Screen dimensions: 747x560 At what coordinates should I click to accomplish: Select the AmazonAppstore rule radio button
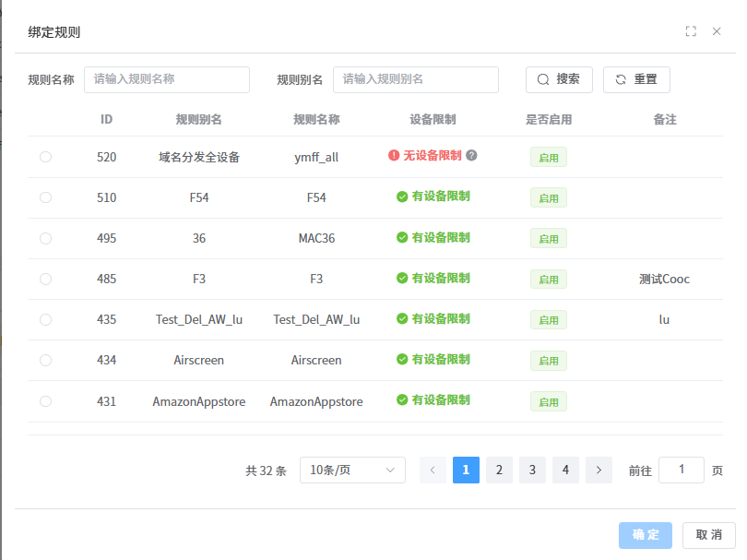[x=46, y=401]
